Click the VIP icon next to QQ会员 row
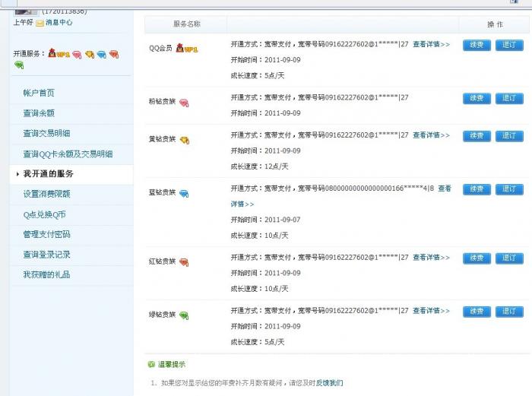Image resolution: width=532 pixels, height=396 pixels. (x=187, y=48)
